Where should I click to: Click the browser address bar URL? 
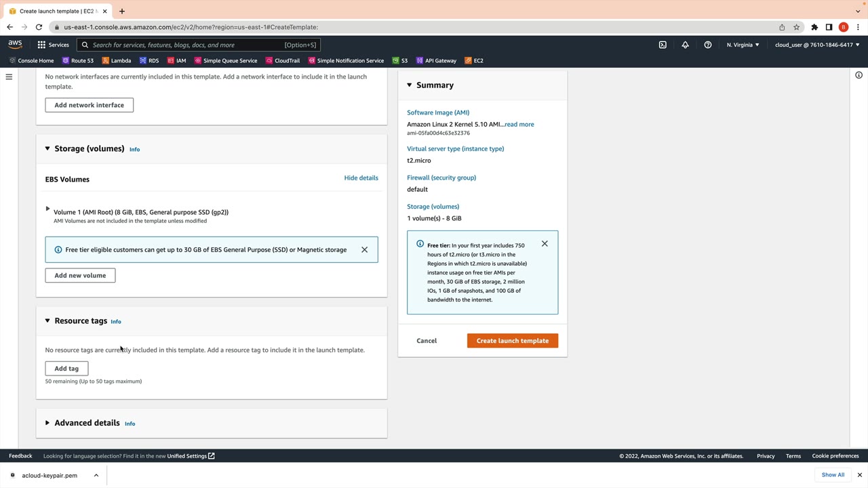[191, 27]
